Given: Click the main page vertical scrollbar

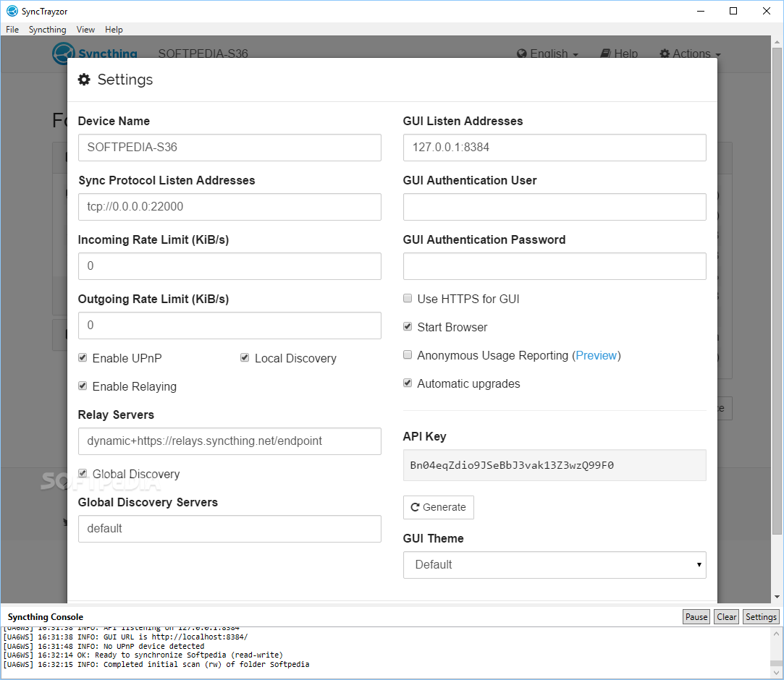Looking at the screenshot, I should 777,292.
